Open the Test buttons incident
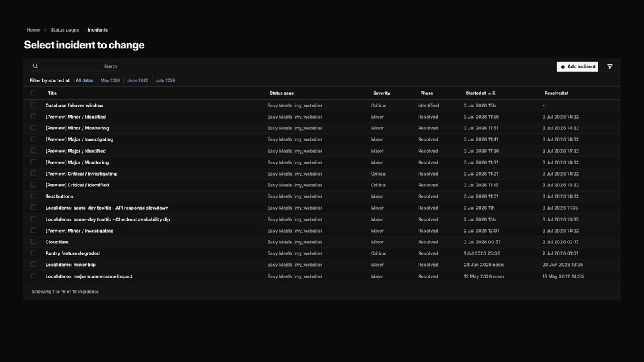Image resolution: width=644 pixels, height=362 pixels. point(59,196)
